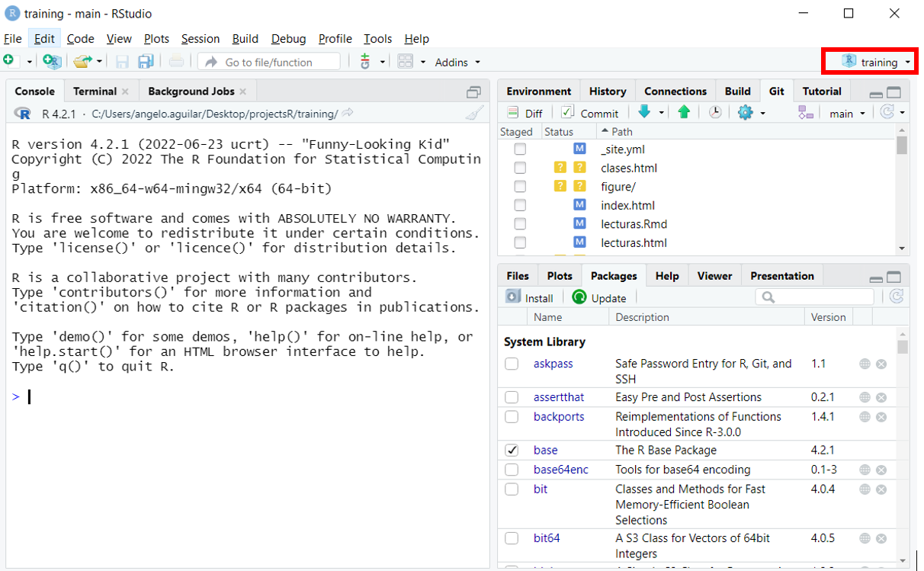Image resolution: width=924 pixels, height=571 pixels.
Task: Open the bit package link
Action: 541,489
